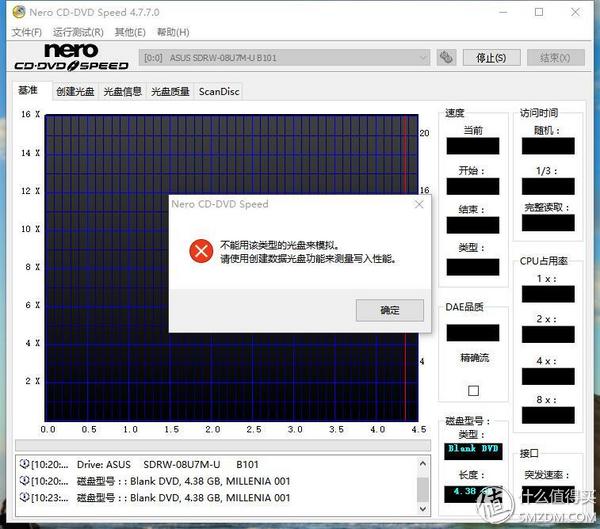Viewport: 600px width, 529px height.
Task: Click the drive options icon beside the drive selector
Action: click(x=446, y=58)
